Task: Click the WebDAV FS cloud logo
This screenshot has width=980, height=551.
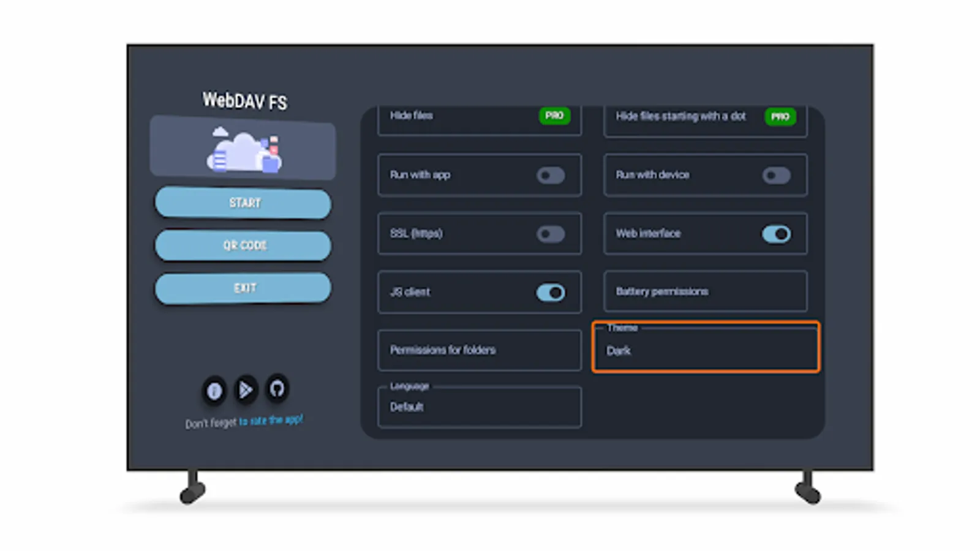Action: click(243, 150)
